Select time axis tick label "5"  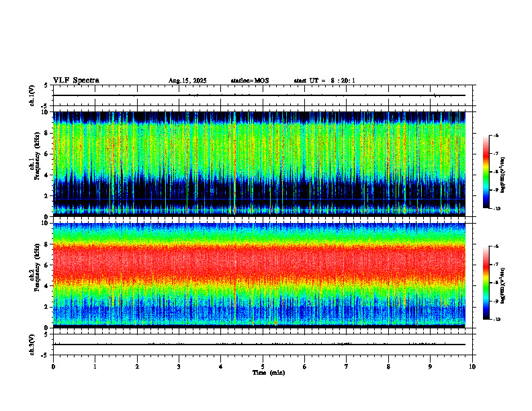[263, 367]
